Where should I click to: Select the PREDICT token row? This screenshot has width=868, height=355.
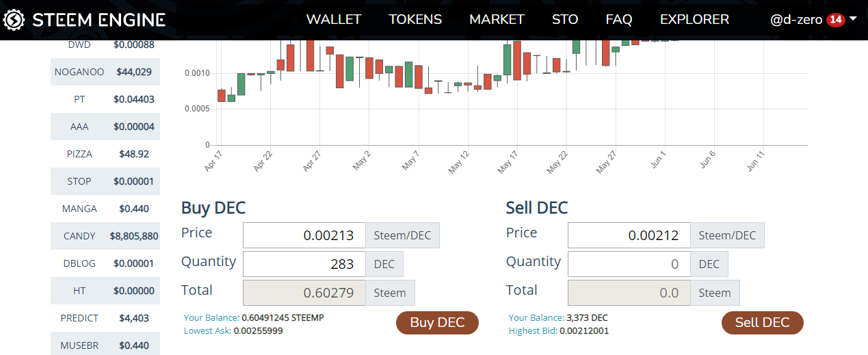(x=105, y=318)
